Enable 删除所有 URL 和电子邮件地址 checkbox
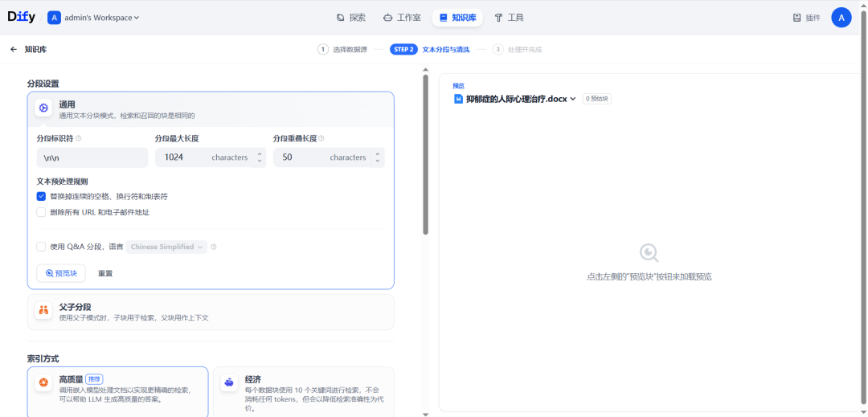This screenshot has height=417, width=868. pos(41,212)
